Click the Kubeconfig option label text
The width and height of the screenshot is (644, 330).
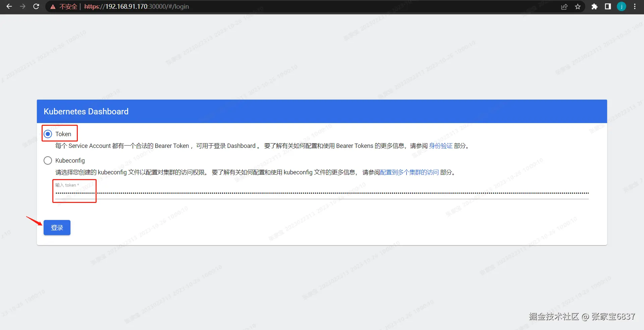click(x=70, y=161)
